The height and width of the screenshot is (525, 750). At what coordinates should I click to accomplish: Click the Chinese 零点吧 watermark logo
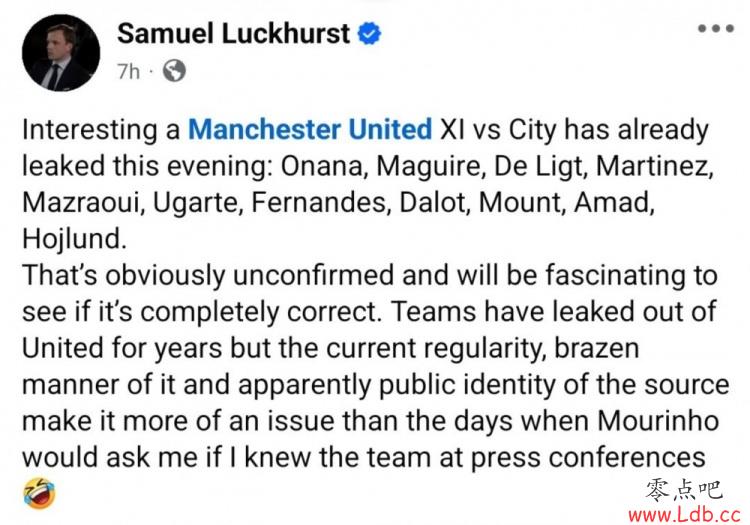tap(684, 489)
